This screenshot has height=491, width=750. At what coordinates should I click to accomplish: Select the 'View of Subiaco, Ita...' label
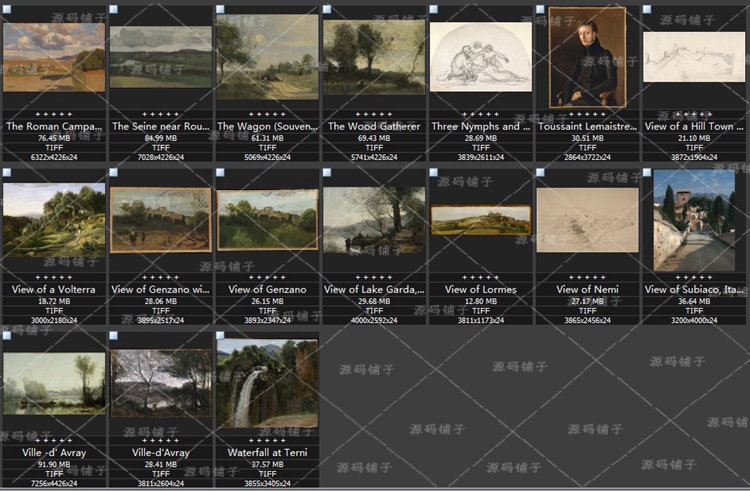tap(694, 290)
